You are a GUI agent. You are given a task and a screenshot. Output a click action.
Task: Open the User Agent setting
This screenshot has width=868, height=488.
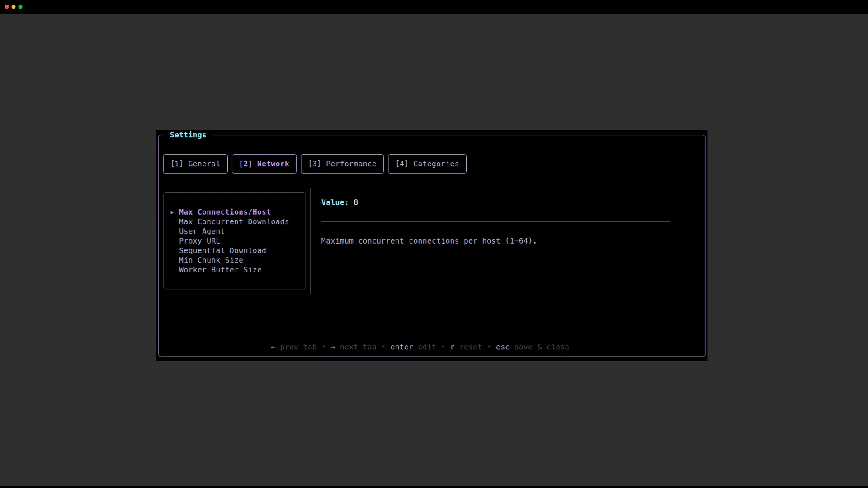click(x=202, y=231)
